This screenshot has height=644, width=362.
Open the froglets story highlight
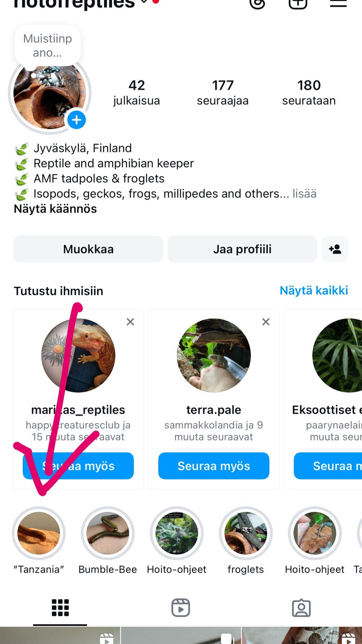[245, 533]
